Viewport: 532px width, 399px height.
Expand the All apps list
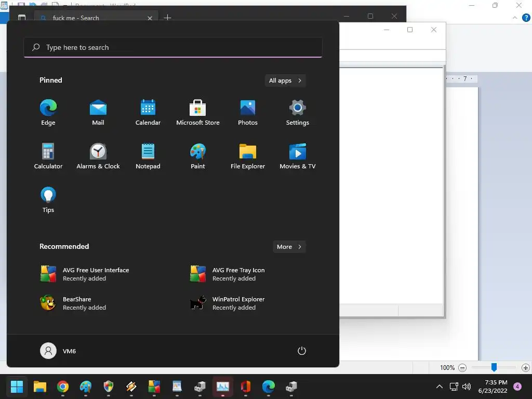[x=285, y=81]
